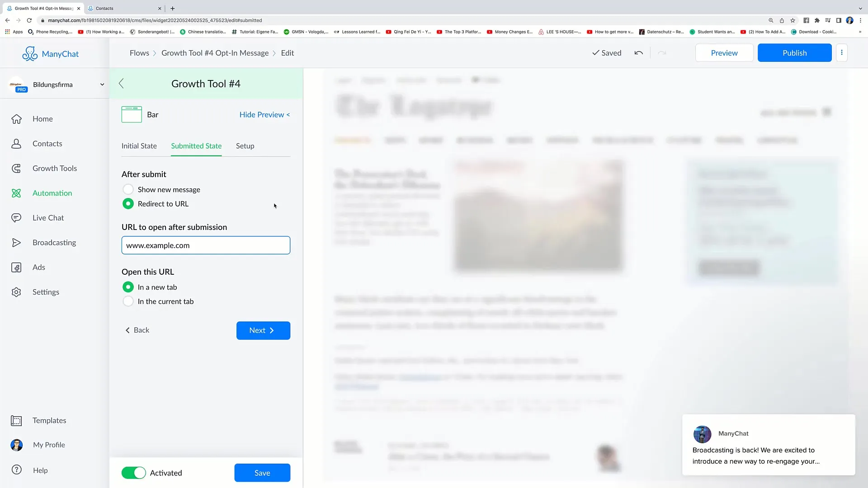Click the Publish button
The image size is (868, 488).
tap(795, 52)
